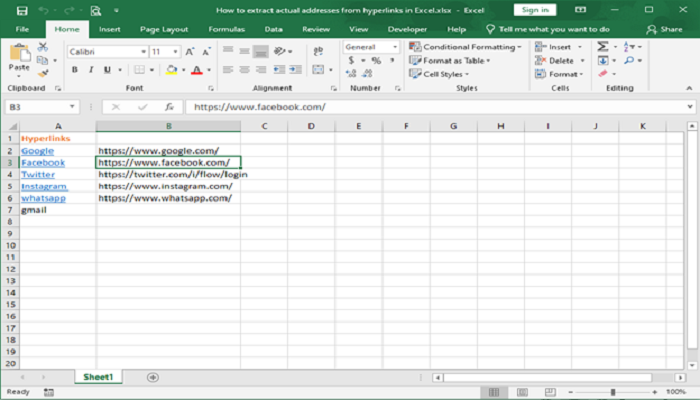This screenshot has height=400, width=700.
Task: Open the File menu
Action: point(22,29)
